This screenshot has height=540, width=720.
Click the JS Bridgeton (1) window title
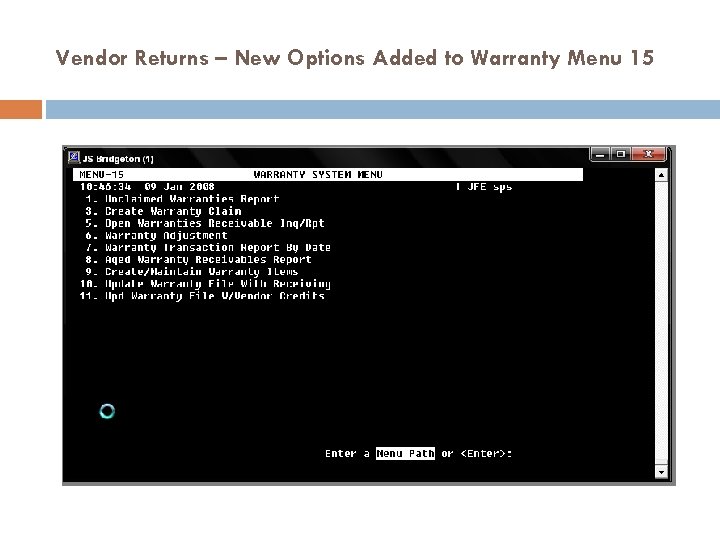click(118, 159)
